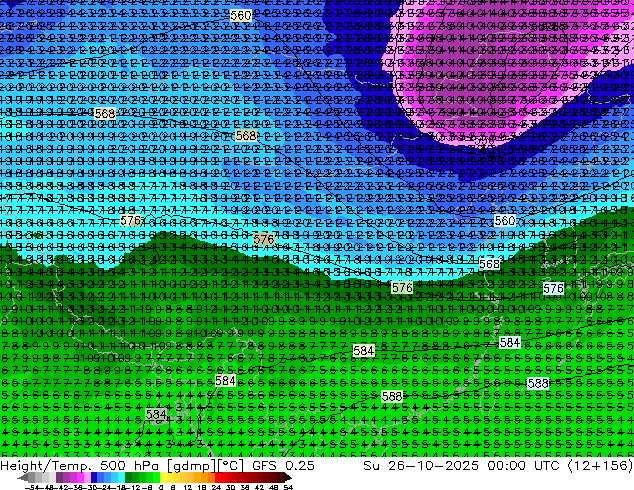634x490 pixels.
Task: Click the yellow legend swatch
Action: click(x=164, y=477)
